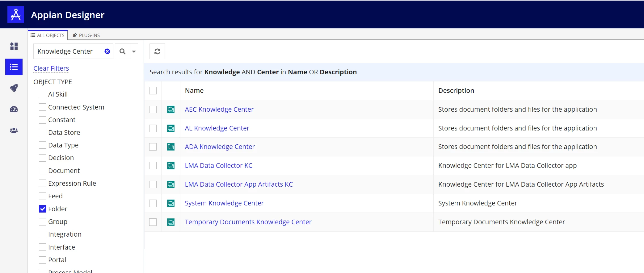The width and height of the screenshot is (644, 273).
Task: Uncheck the Folder filter
Action: 43,209
